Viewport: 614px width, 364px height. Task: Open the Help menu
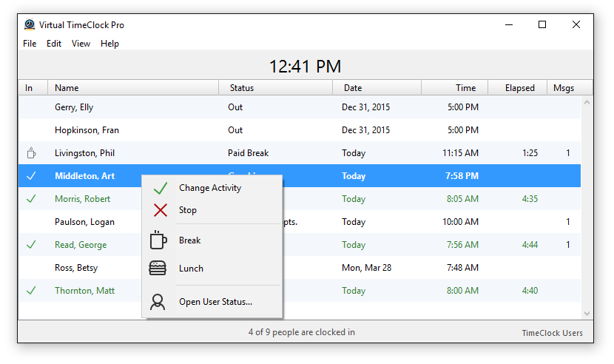tap(109, 44)
